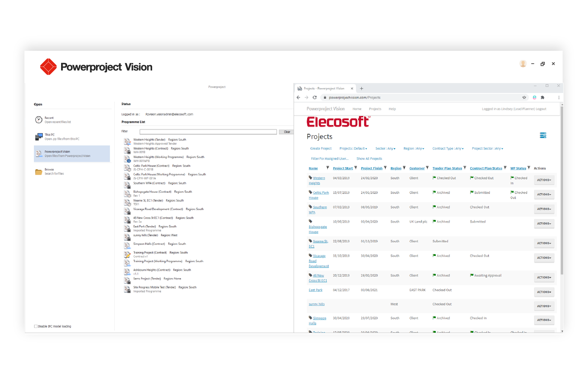
Task: Open the user profile avatar icon
Action: tap(523, 64)
